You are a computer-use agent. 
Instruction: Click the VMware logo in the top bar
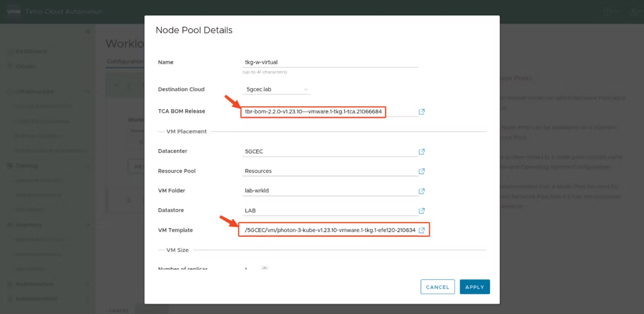point(13,11)
